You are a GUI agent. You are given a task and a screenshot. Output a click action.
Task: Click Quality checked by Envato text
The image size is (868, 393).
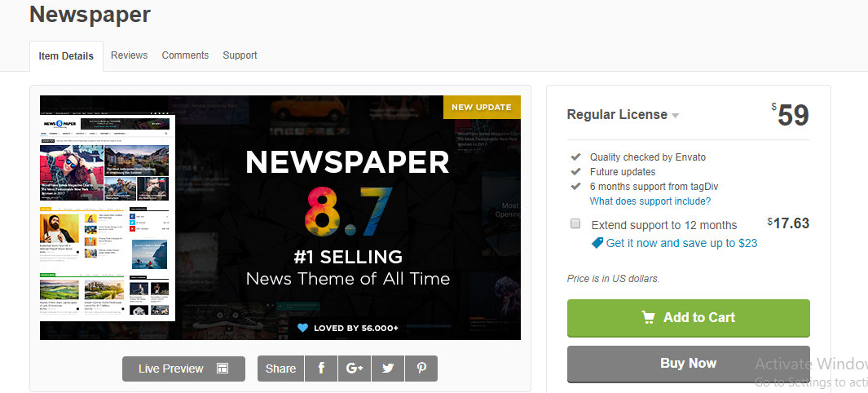(x=648, y=157)
